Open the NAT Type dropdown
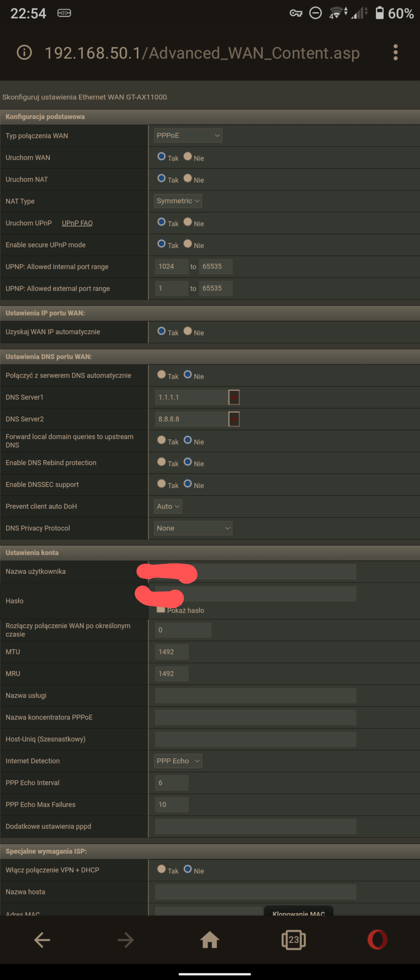Screen dimensions: 420x980 (x=178, y=201)
